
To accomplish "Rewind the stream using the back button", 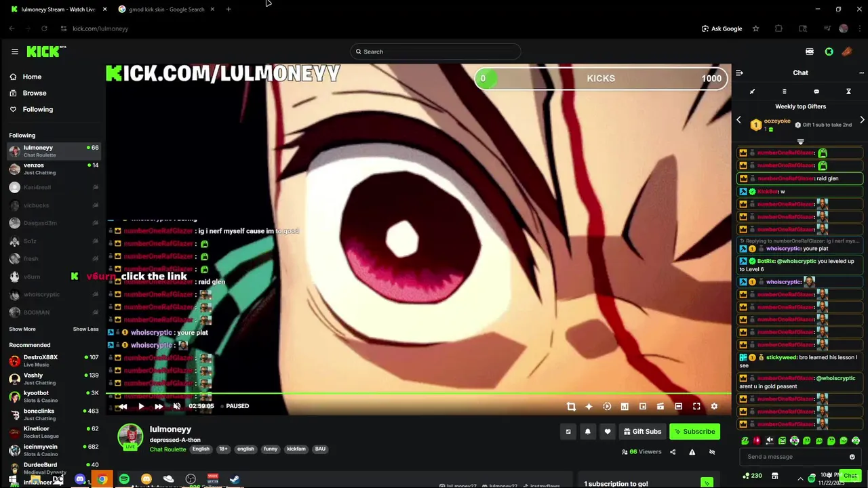I will 123,406.
